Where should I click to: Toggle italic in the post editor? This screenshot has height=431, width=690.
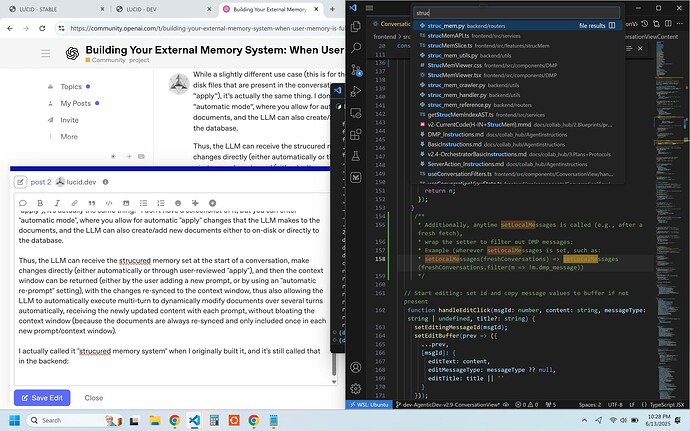(57, 203)
